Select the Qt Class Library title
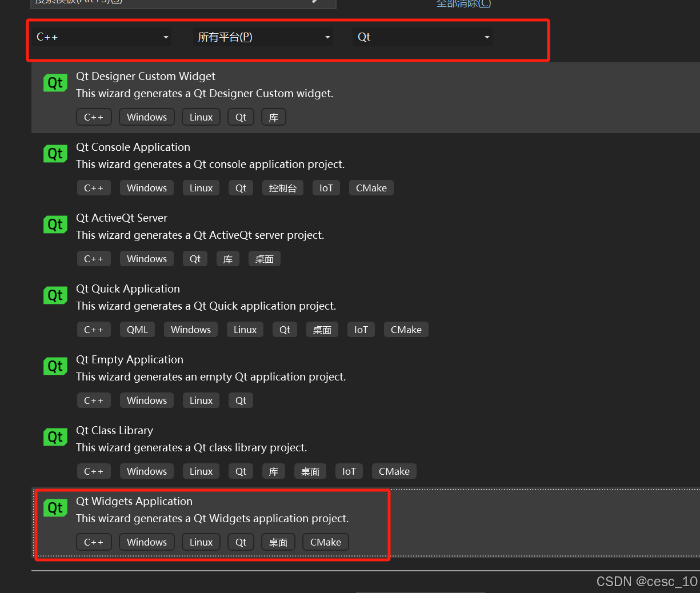Image resolution: width=700 pixels, height=593 pixels. click(x=115, y=430)
